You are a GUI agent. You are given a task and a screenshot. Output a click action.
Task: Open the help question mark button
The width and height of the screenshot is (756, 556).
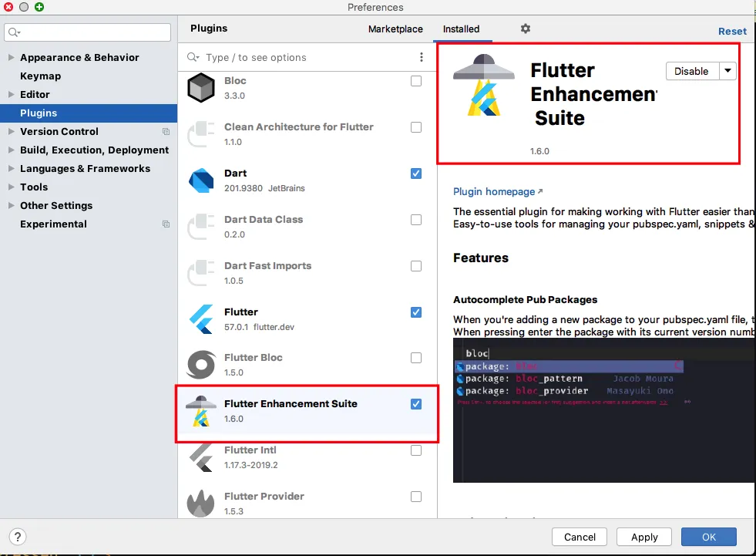pyautogui.click(x=18, y=537)
